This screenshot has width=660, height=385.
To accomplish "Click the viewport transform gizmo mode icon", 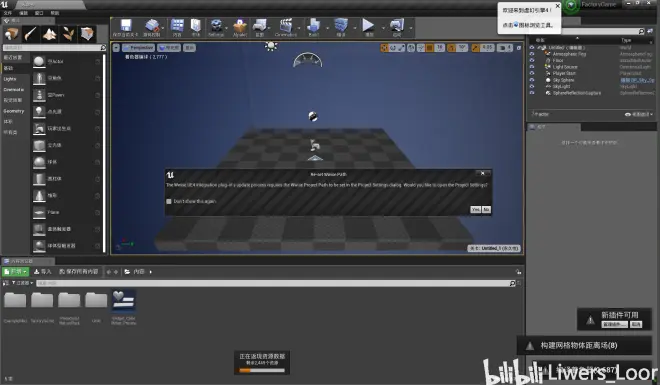I will pos(384,48).
